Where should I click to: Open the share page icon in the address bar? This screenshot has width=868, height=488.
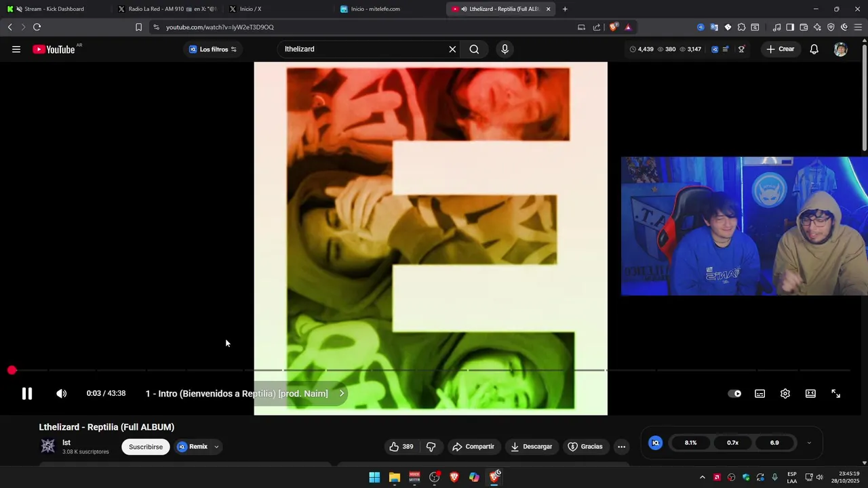(597, 27)
